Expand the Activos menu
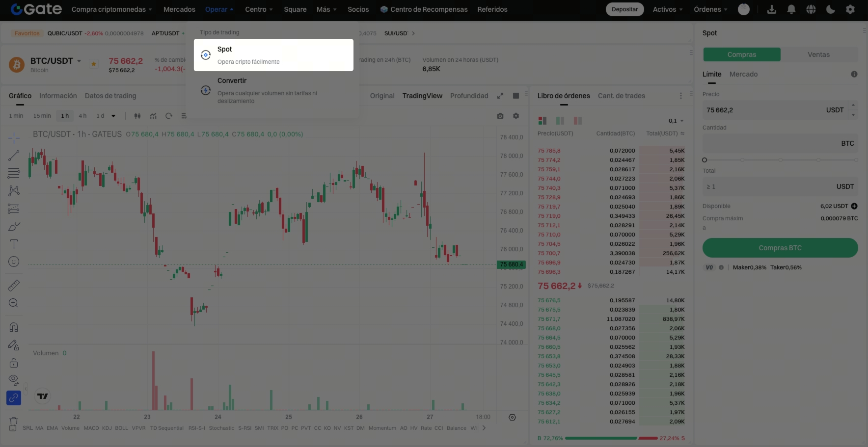This screenshot has width=868, height=447. click(668, 9)
